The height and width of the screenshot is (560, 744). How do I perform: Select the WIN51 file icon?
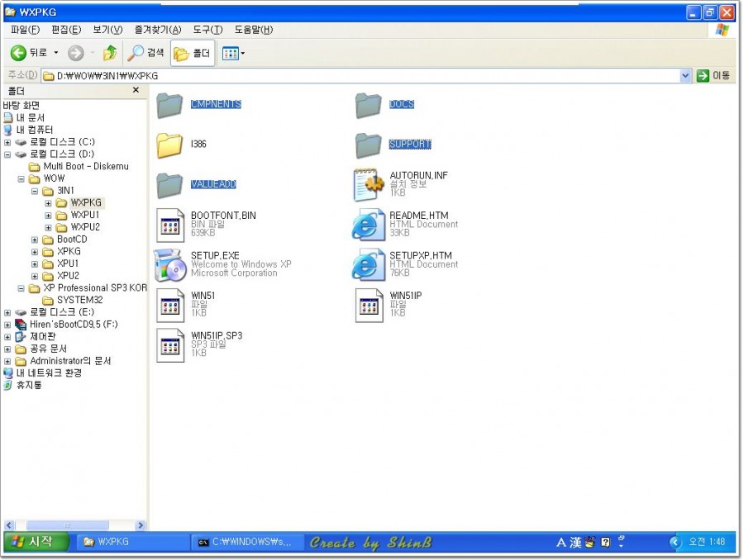[169, 305]
